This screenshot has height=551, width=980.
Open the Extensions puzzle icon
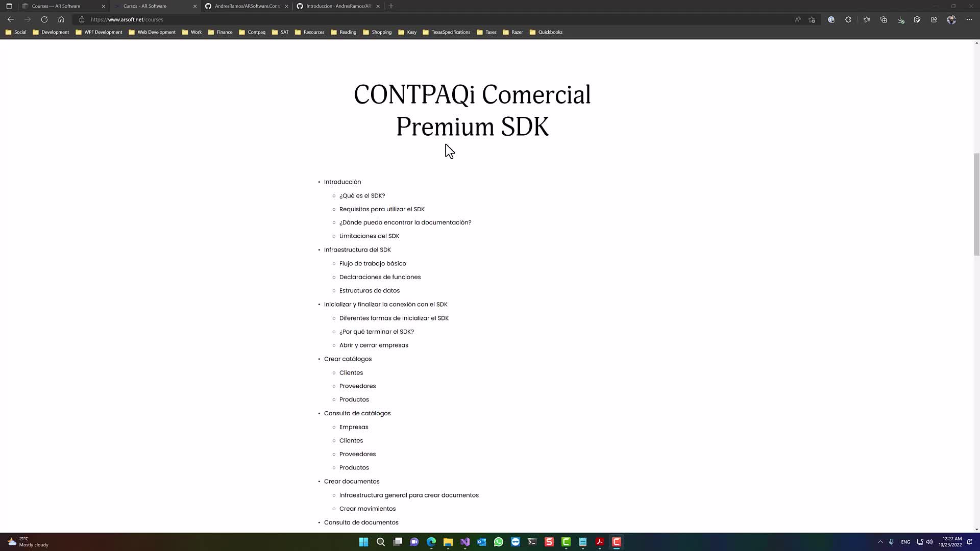tap(848, 19)
